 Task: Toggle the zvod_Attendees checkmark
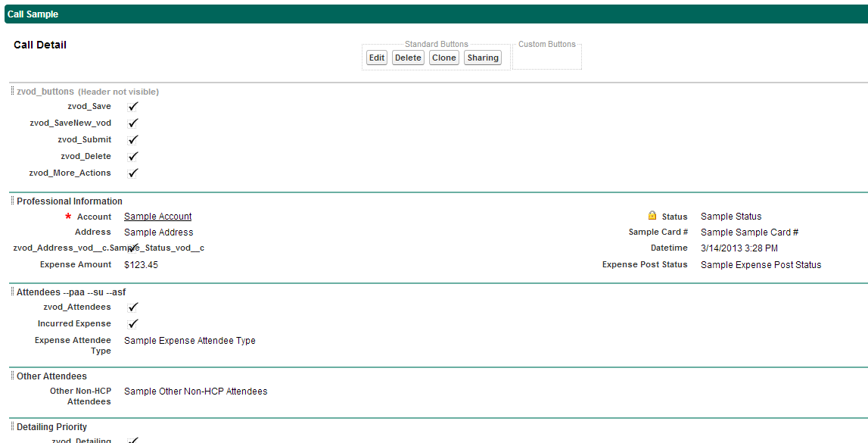(x=133, y=307)
